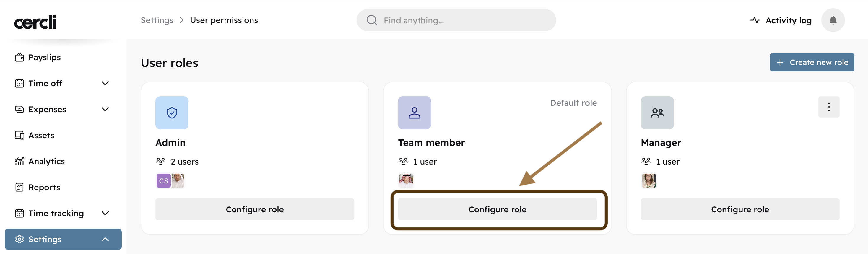This screenshot has width=868, height=254.
Task: Click the Admin shield role icon
Action: click(172, 113)
